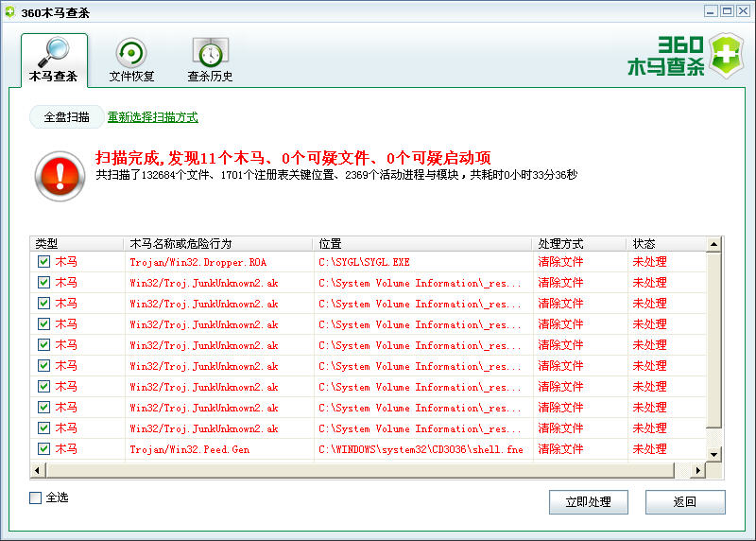Viewport: 756px width, 541px height.
Task: Open the 文件恢复 tab label
Action: point(131,77)
